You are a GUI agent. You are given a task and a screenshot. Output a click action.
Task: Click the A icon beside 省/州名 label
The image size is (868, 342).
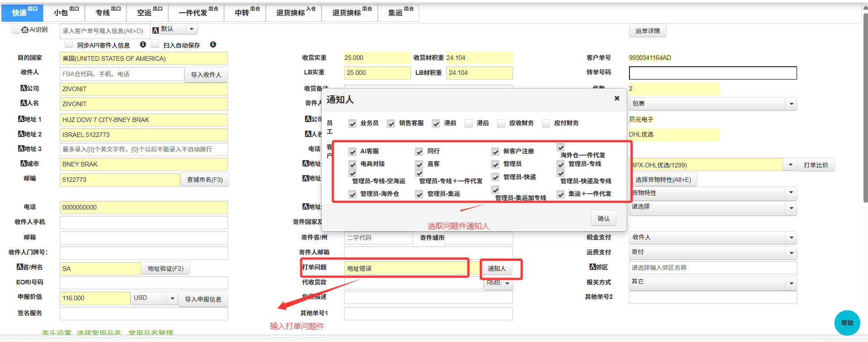click(x=20, y=267)
